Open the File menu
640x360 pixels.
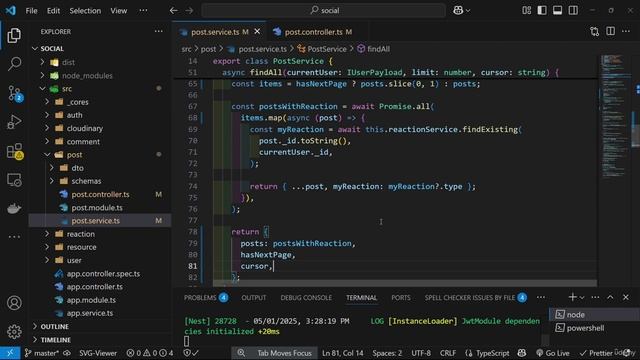click(31, 11)
